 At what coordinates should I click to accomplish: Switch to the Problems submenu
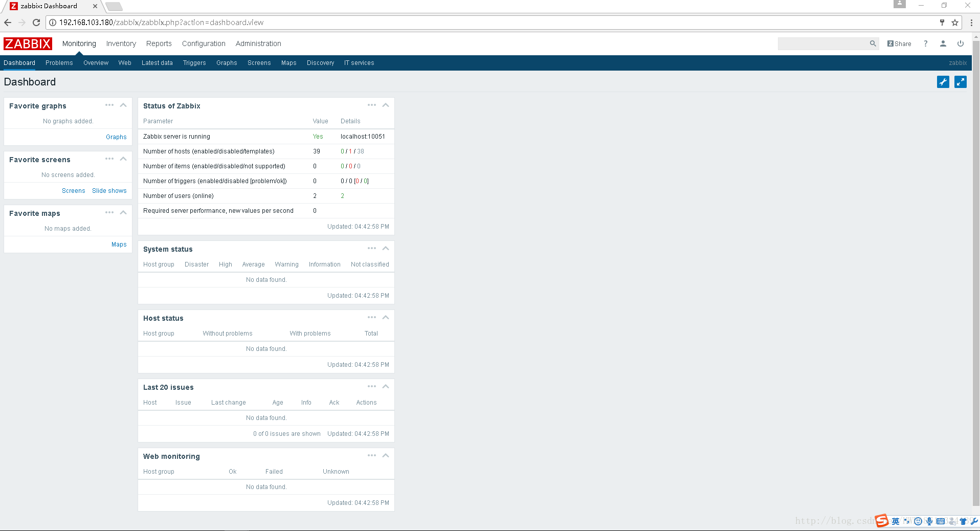[59, 63]
